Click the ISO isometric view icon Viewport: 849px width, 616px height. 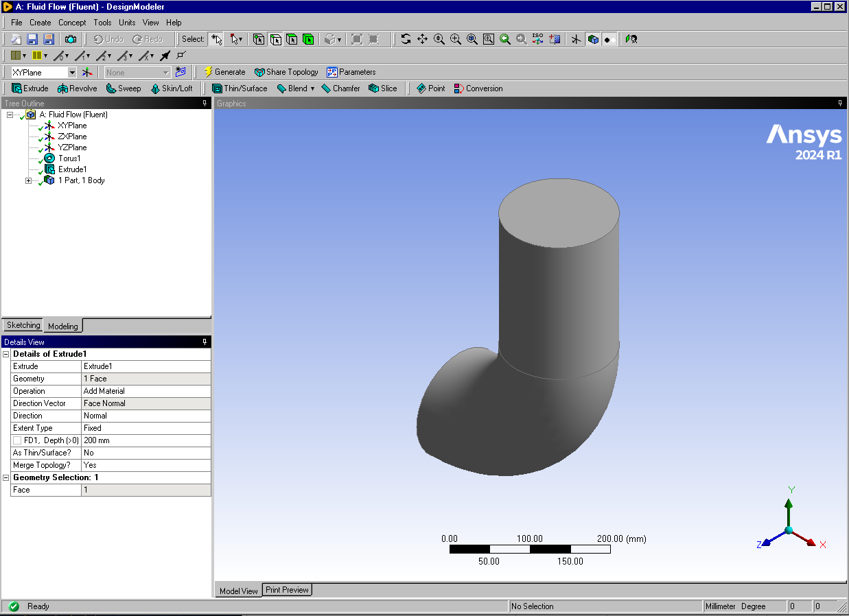538,39
